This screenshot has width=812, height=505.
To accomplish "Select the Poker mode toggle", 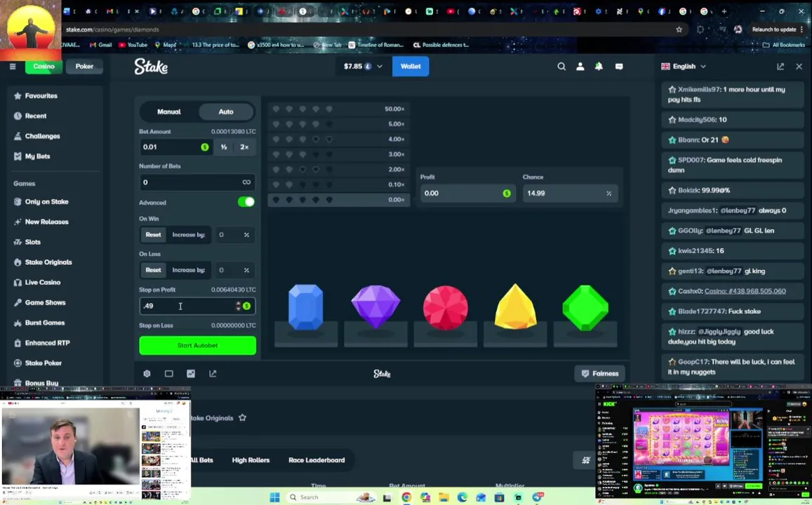I will coord(84,66).
